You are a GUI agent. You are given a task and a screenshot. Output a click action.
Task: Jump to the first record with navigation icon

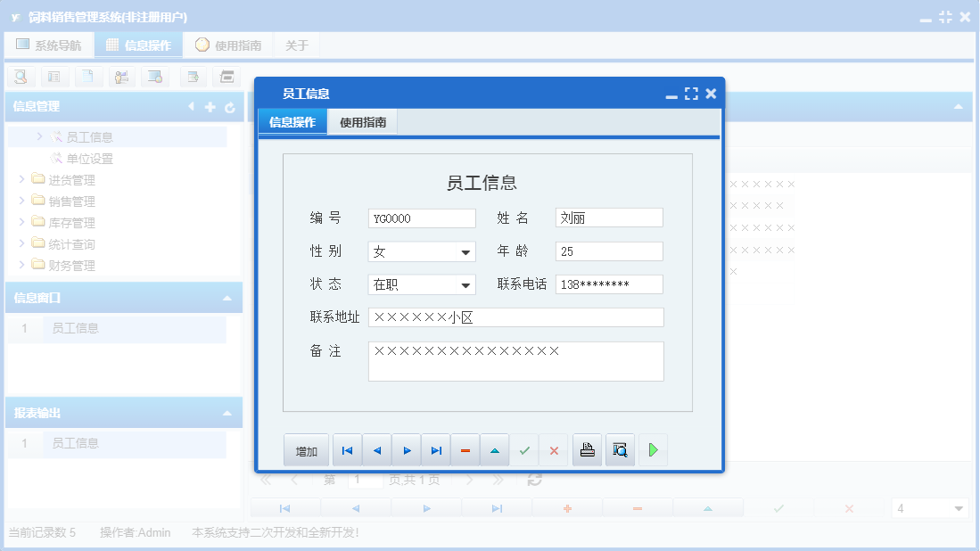347,450
